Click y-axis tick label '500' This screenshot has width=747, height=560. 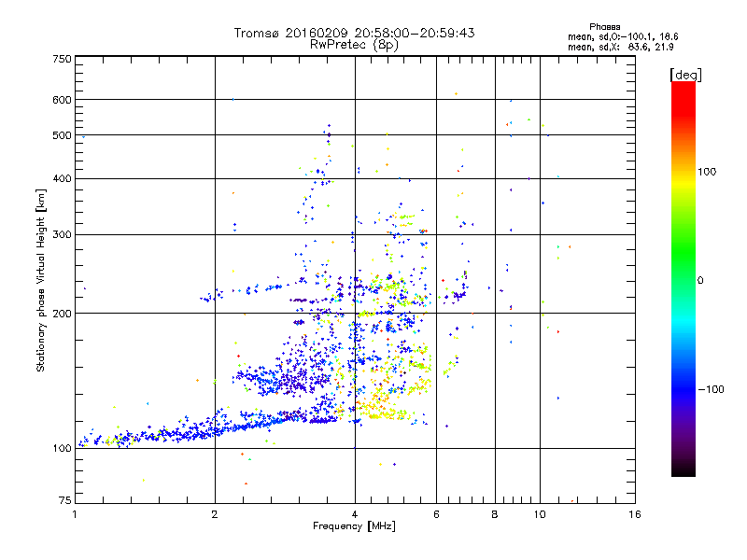pyautogui.click(x=62, y=135)
